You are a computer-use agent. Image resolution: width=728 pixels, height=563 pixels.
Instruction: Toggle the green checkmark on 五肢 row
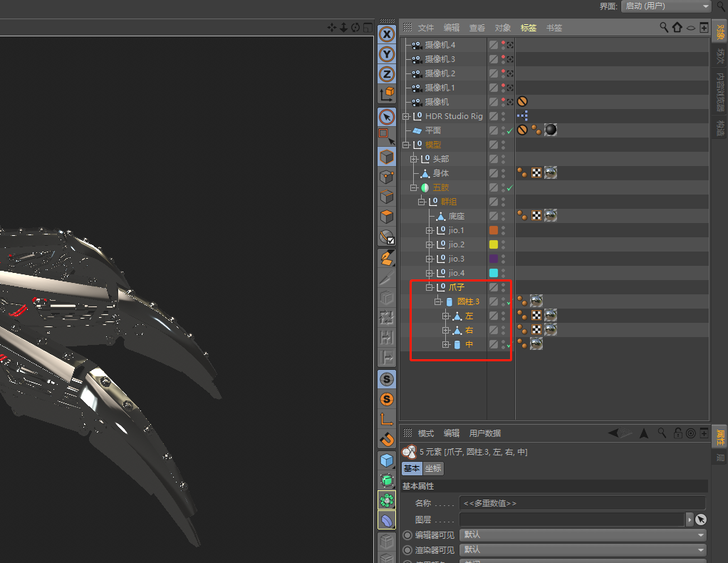510,188
